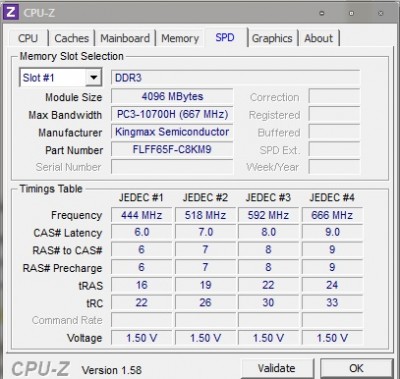The height and width of the screenshot is (379, 400).
Task: Click the empty SPD Ext. field
Action: (x=334, y=150)
